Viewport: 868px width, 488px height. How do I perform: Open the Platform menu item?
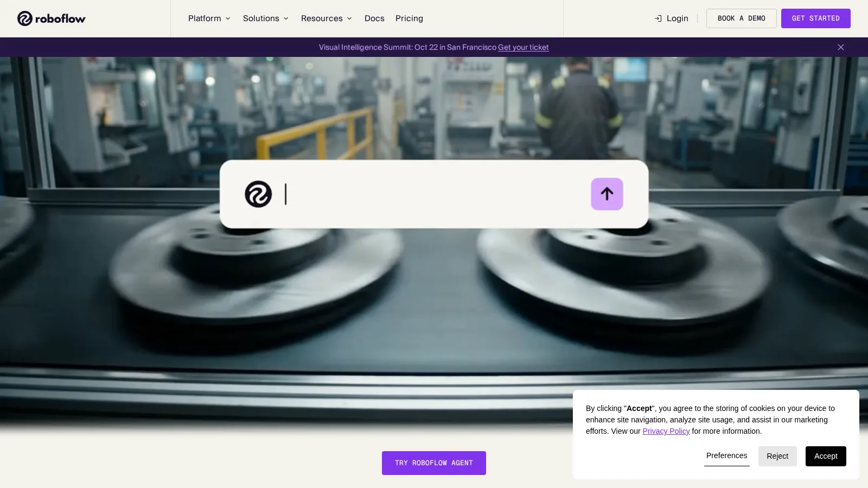209,18
